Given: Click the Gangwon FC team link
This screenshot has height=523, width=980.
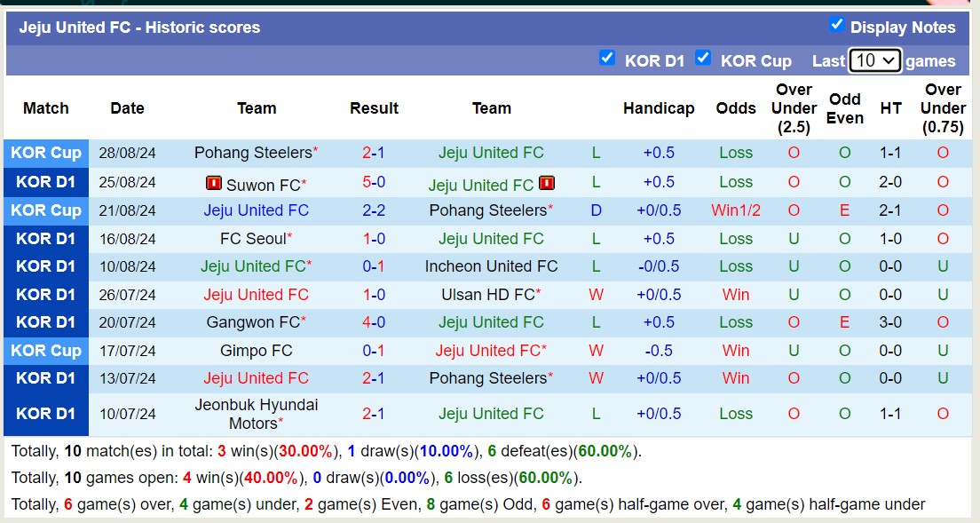Looking at the screenshot, I should pyautogui.click(x=253, y=322).
